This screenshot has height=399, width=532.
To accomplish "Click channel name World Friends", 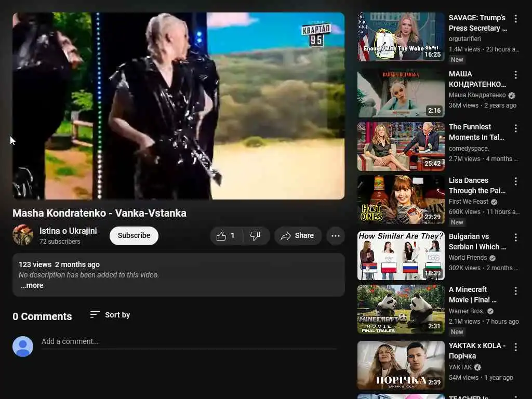I will tap(468, 258).
